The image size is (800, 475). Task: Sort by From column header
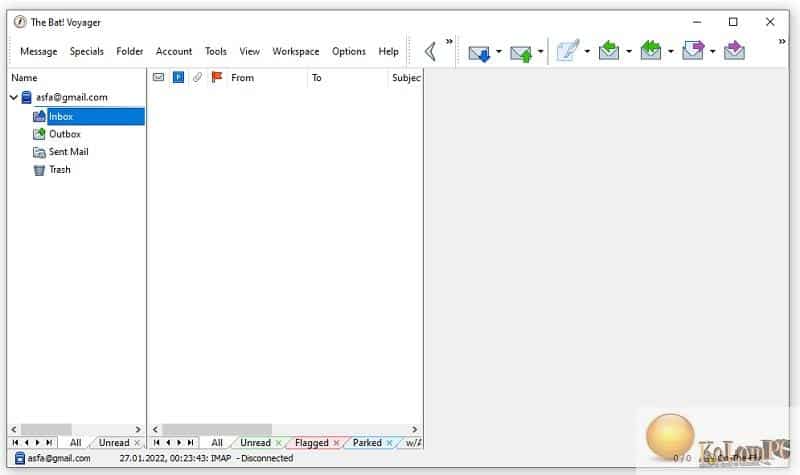266,78
